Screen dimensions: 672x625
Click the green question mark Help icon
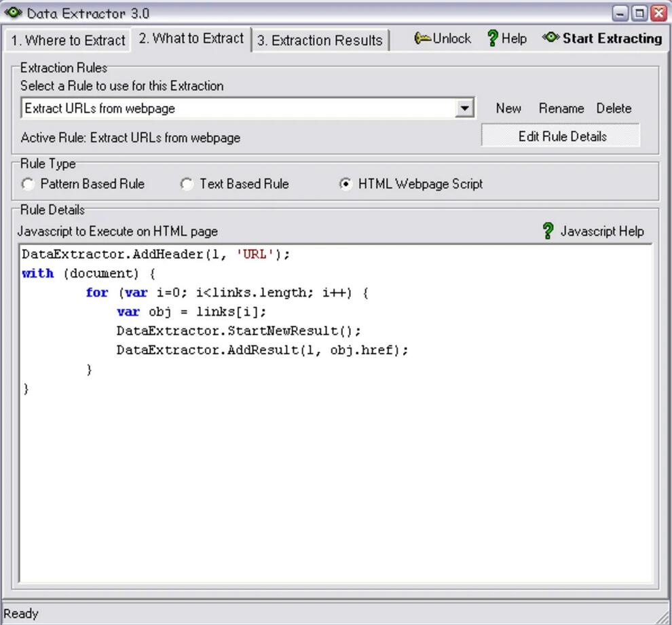[492, 38]
